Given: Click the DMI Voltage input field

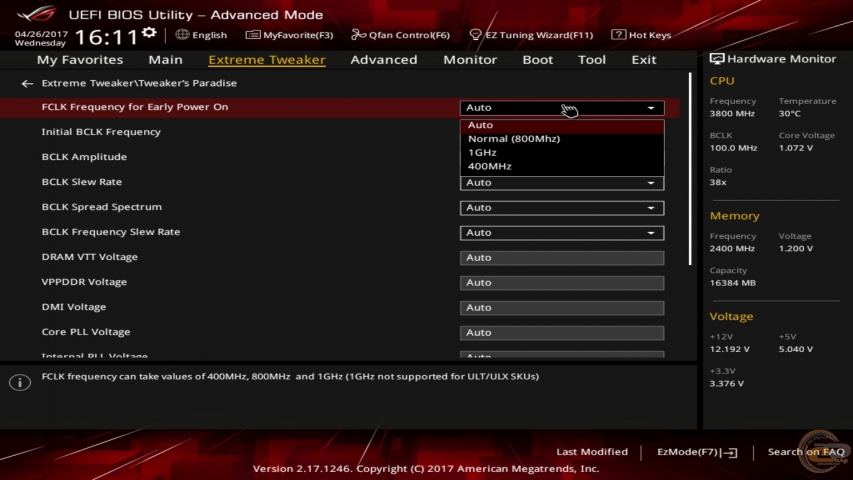Looking at the screenshot, I should coord(562,308).
